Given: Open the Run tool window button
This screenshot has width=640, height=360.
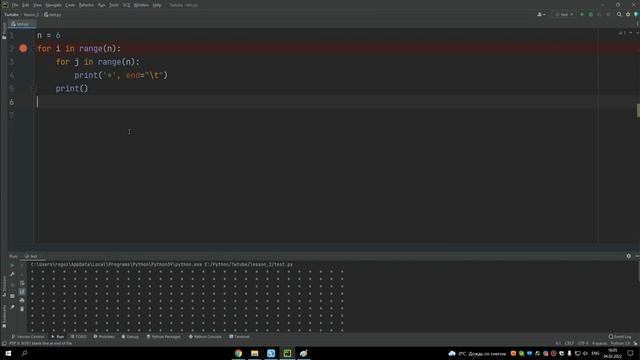Looking at the screenshot, I should (58, 337).
